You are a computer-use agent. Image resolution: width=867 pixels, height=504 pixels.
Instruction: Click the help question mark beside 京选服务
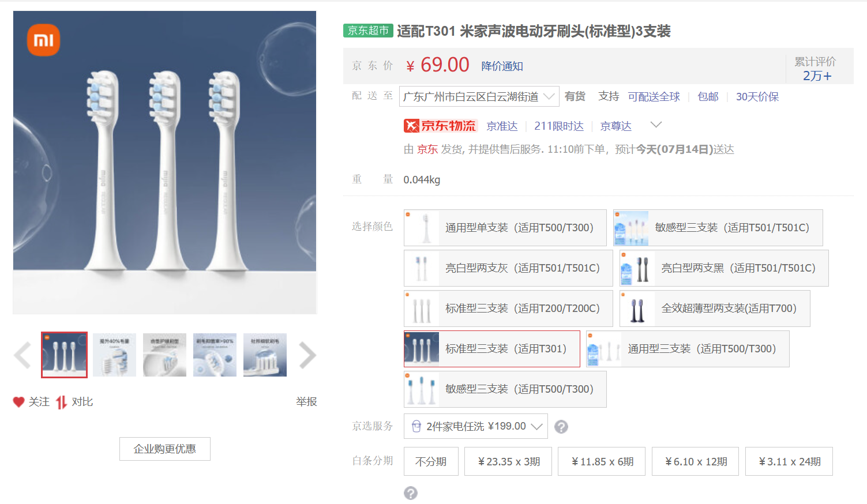click(561, 427)
